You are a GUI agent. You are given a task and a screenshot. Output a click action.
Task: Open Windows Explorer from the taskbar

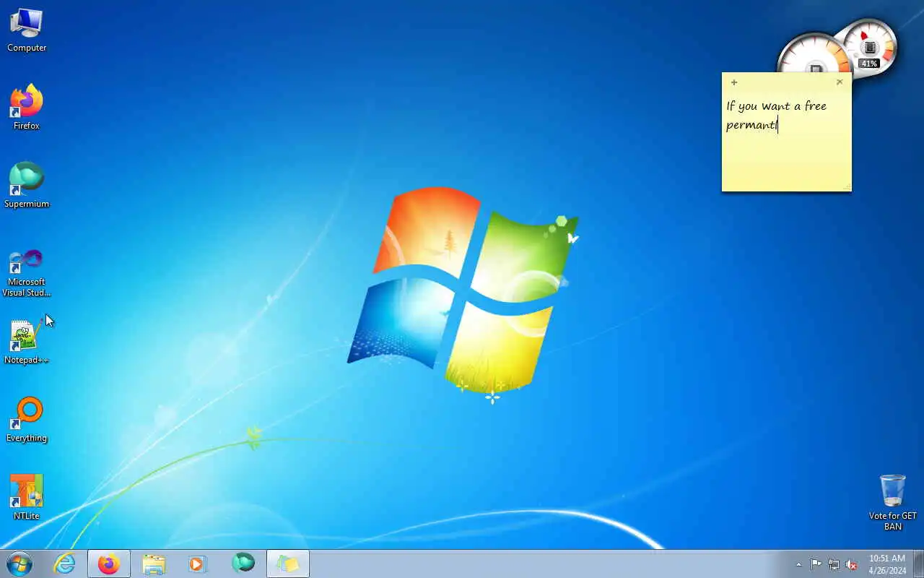click(x=154, y=564)
